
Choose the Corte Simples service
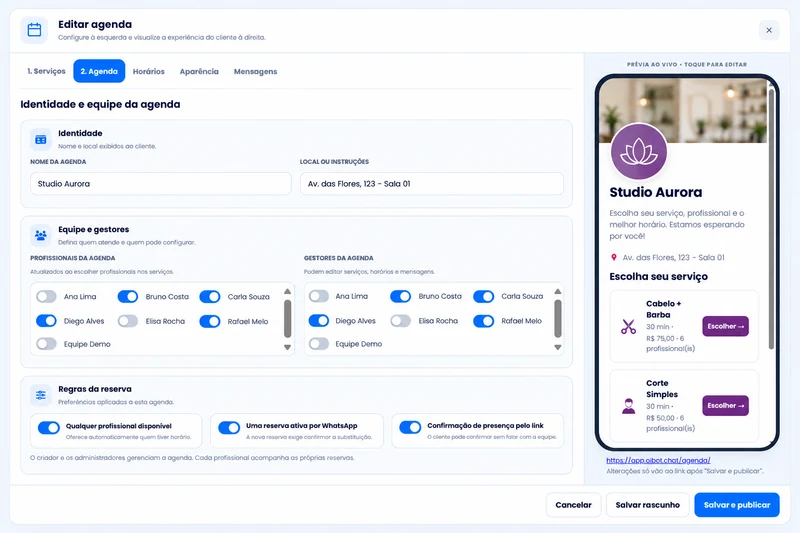point(726,405)
